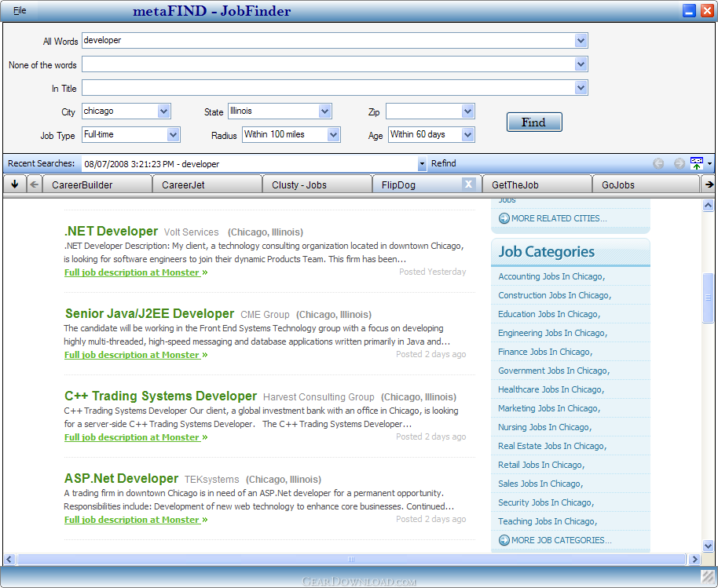Open Finance Jobs In Chicago category
The image size is (718, 588).
[x=545, y=352]
